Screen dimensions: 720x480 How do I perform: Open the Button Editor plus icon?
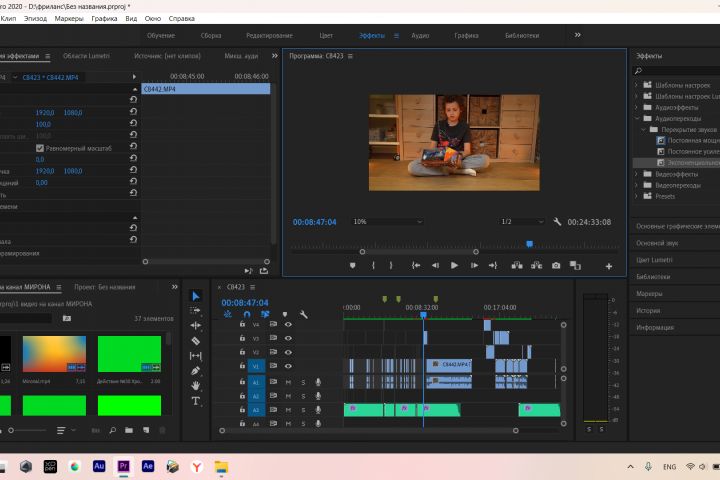[x=608, y=266]
